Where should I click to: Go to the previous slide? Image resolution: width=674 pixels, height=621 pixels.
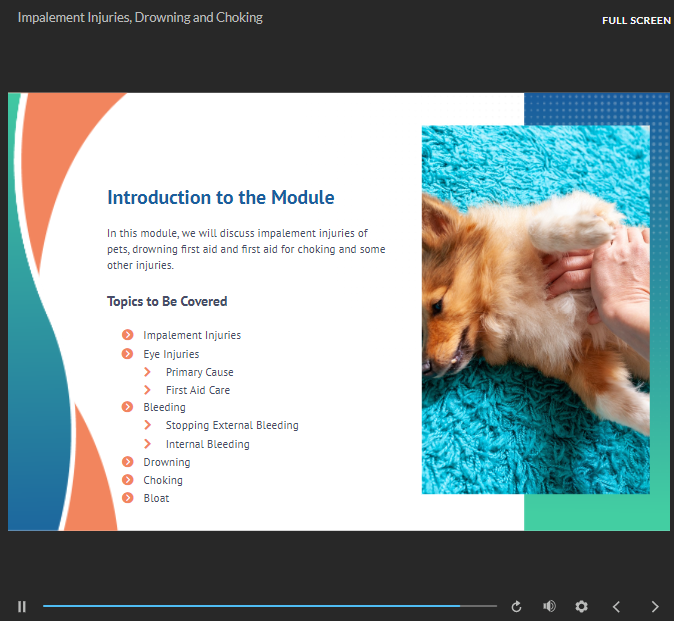pos(616,606)
